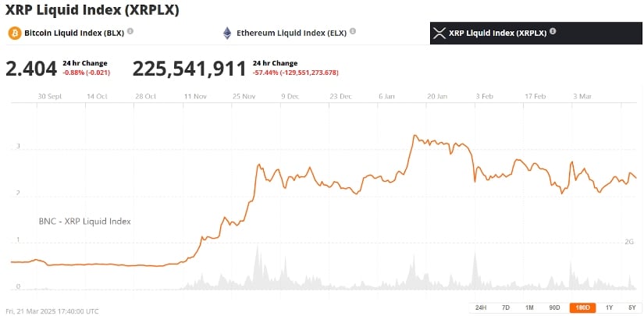Click the 225,541,911 volume figure

(x=189, y=69)
